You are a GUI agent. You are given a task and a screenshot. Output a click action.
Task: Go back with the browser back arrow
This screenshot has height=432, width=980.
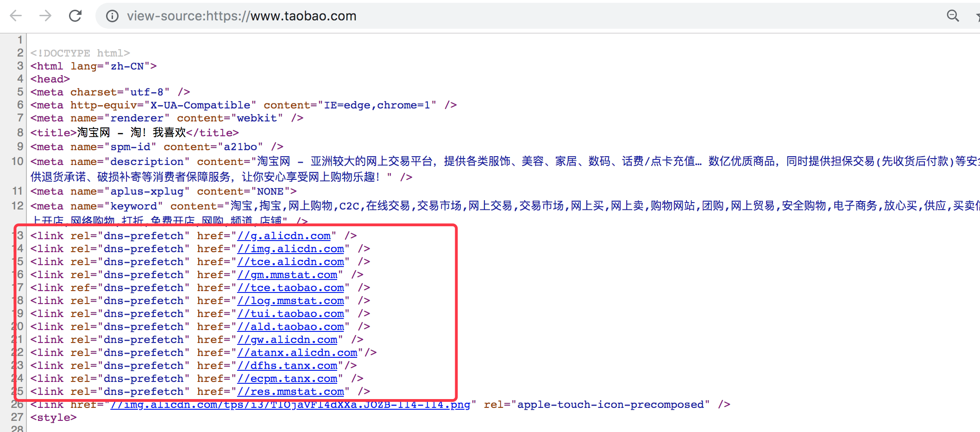point(16,16)
